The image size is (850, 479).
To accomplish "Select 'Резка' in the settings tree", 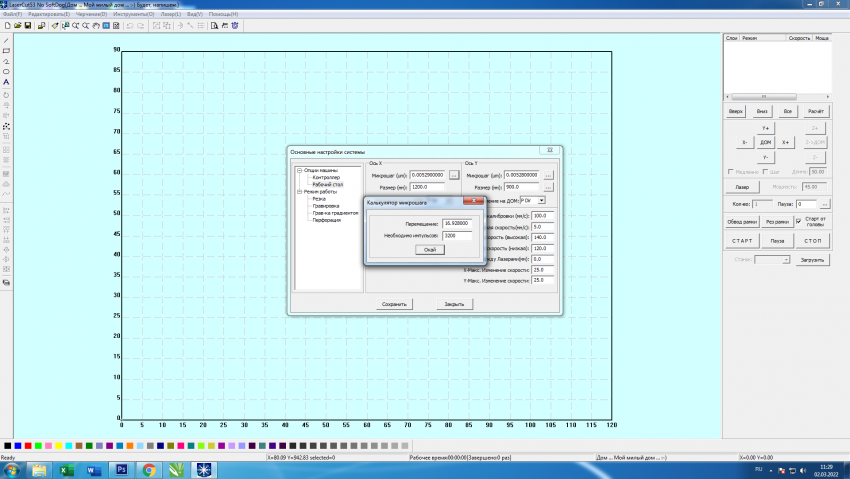I will coord(319,199).
